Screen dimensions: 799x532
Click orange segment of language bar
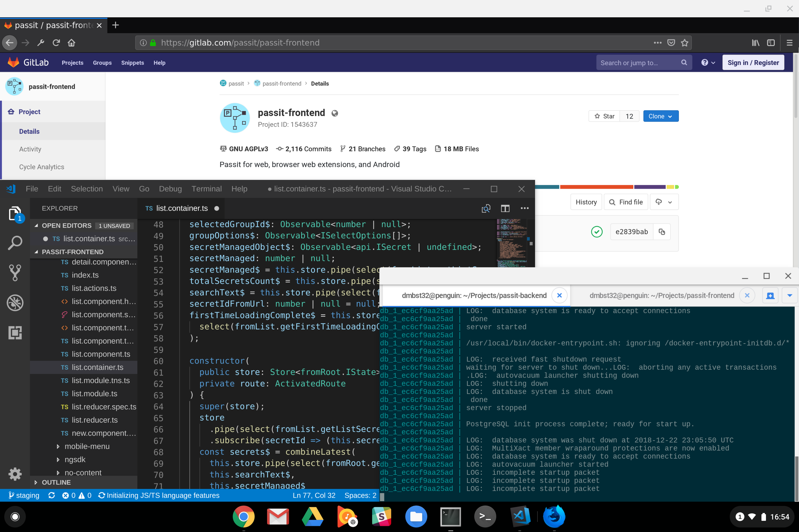[x=597, y=187]
